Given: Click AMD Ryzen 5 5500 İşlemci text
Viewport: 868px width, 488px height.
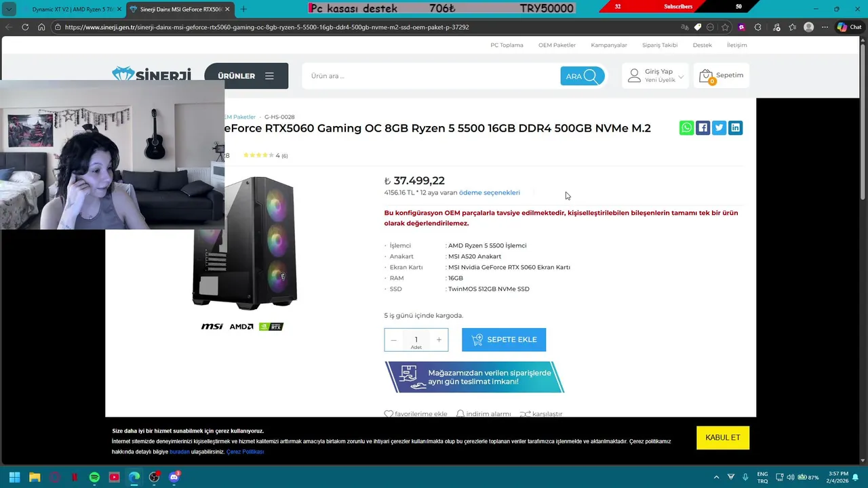Looking at the screenshot, I should pyautogui.click(x=487, y=245).
